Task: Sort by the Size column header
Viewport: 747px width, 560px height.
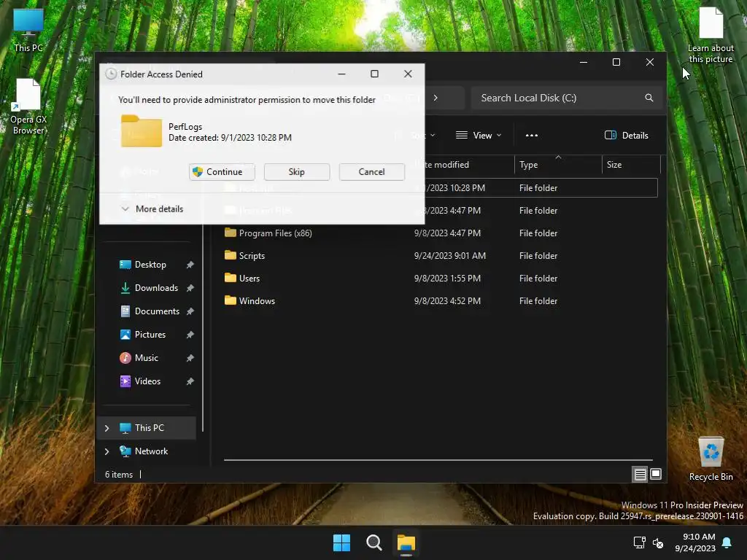Action: [x=631, y=165]
